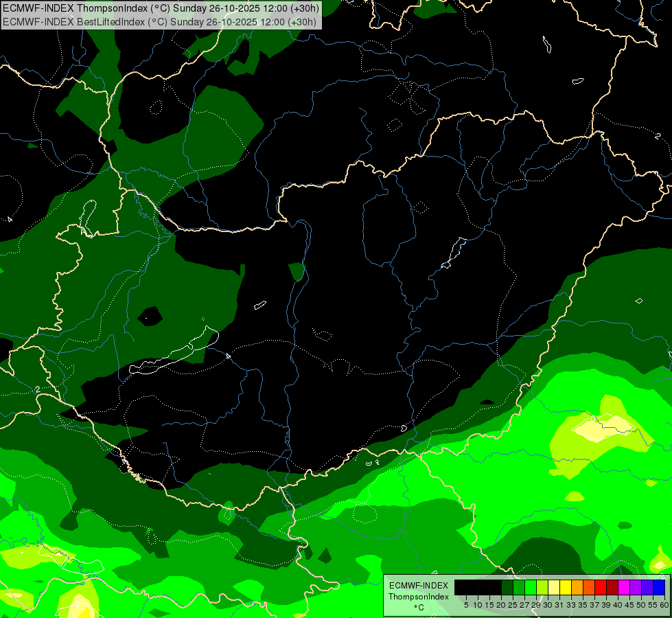Select the magenta 40-45 legend swatch
This screenshot has height=618, width=672.
pyautogui.click(x=624, y=587)
